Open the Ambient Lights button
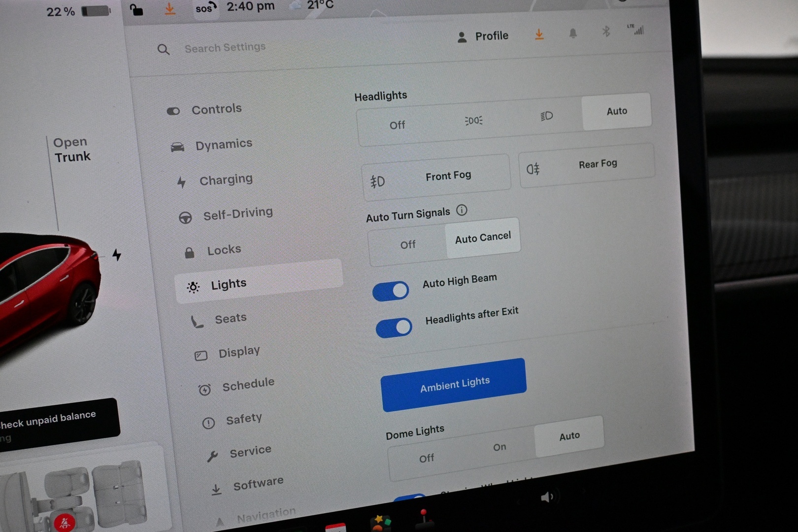Image resolution: width=798 pixels, height=532 pixels. tap(454, 385)
